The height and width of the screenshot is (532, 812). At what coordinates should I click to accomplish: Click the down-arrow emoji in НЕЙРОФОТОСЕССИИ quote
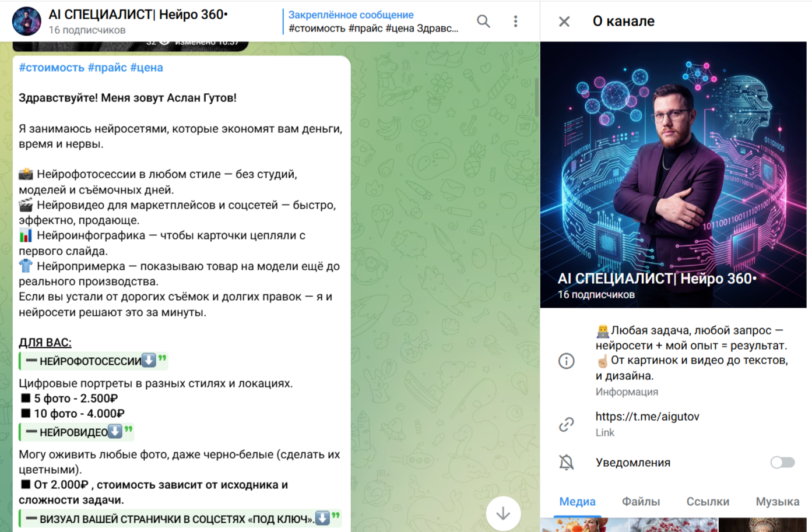click(x=149, y=361)
